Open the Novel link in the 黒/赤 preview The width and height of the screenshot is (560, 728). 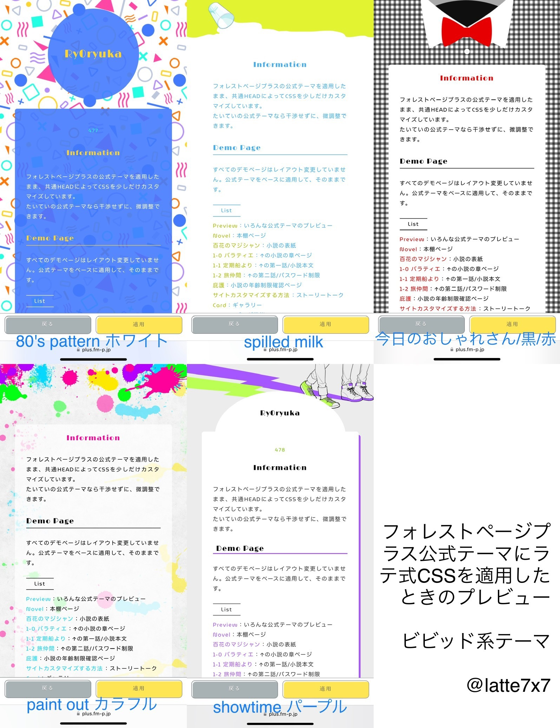pos(408,249)
